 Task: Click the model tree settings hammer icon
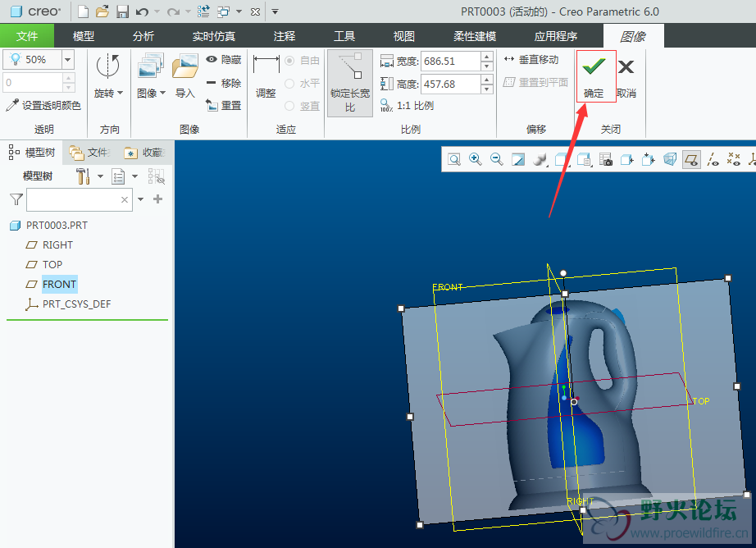84,176
